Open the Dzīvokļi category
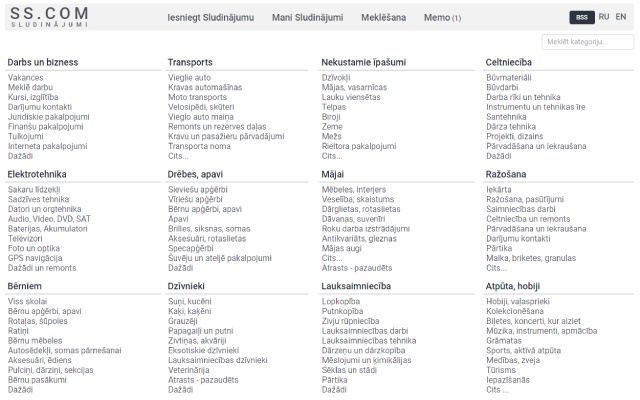Image resolution: width=640 pixels, height=400 pixels. (x=336, y=77)
